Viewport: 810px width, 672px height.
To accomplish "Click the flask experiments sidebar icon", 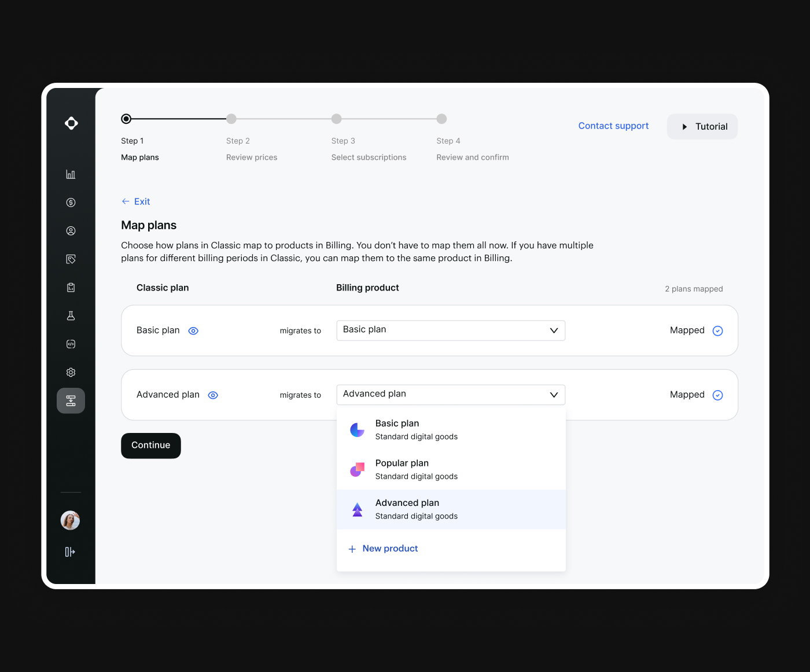I will (71, 316).
